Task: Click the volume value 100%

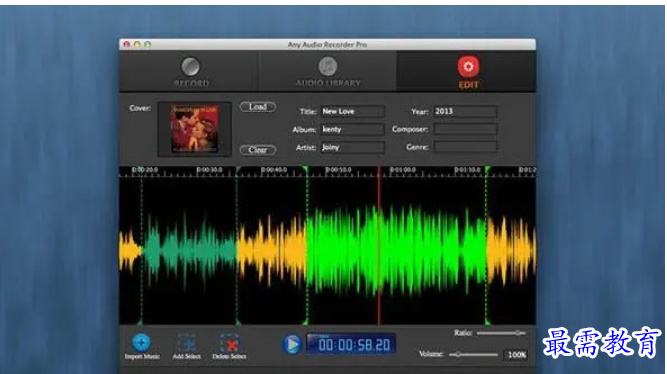Action: pos(516,354)
